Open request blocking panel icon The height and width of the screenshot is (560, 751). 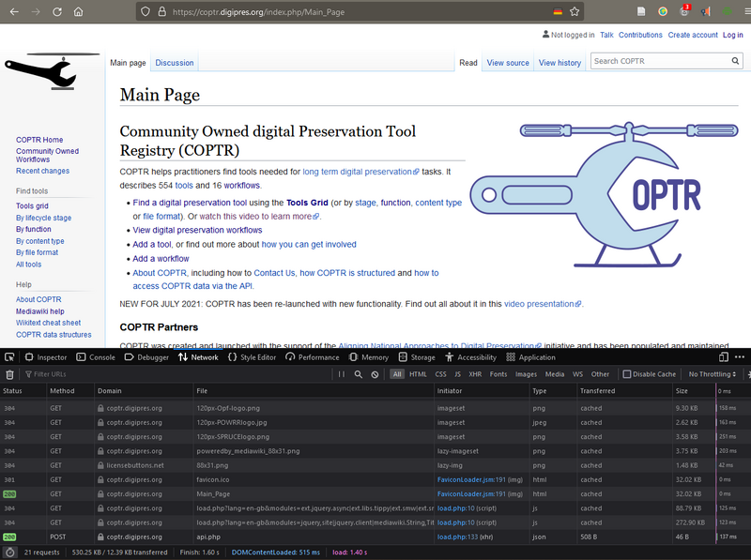375,374
